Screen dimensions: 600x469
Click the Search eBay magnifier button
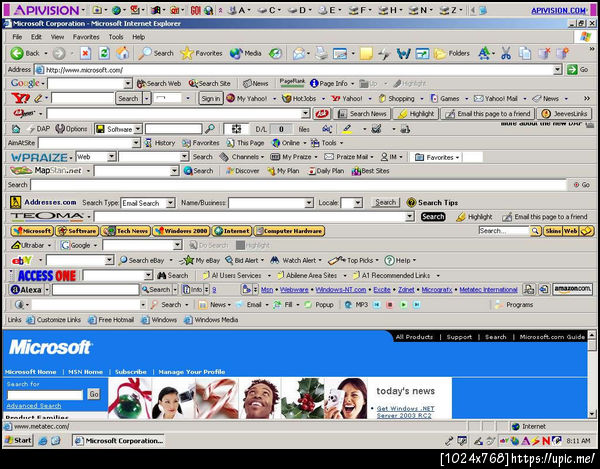(x=141, y=261)
